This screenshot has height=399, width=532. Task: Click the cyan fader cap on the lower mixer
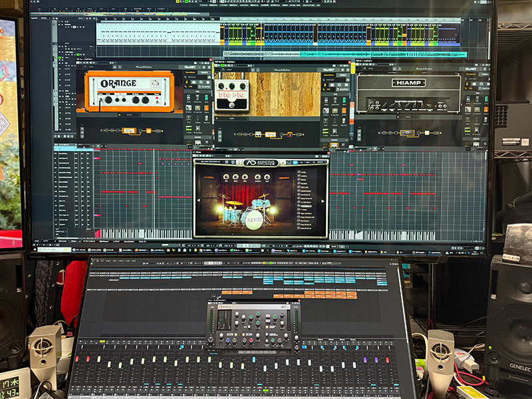254,359
